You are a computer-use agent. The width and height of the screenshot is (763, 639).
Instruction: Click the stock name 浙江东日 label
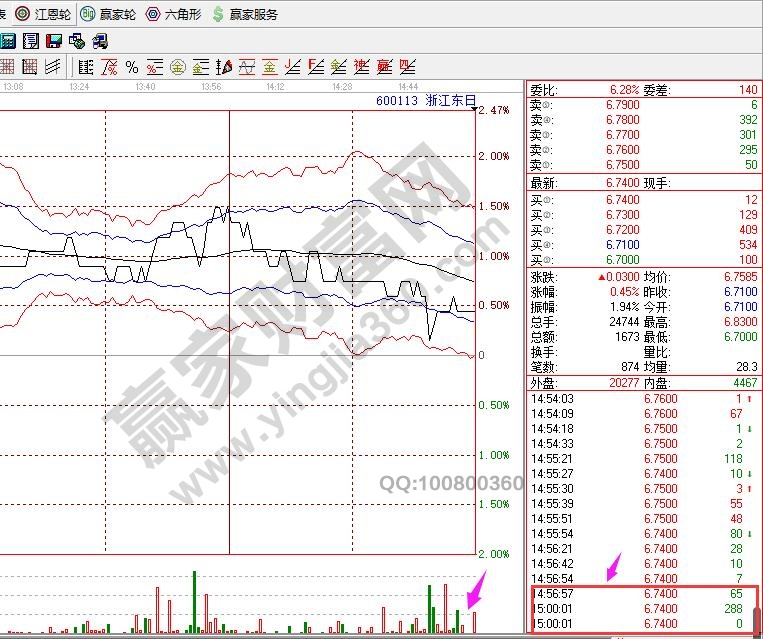(x=451, y=101)
